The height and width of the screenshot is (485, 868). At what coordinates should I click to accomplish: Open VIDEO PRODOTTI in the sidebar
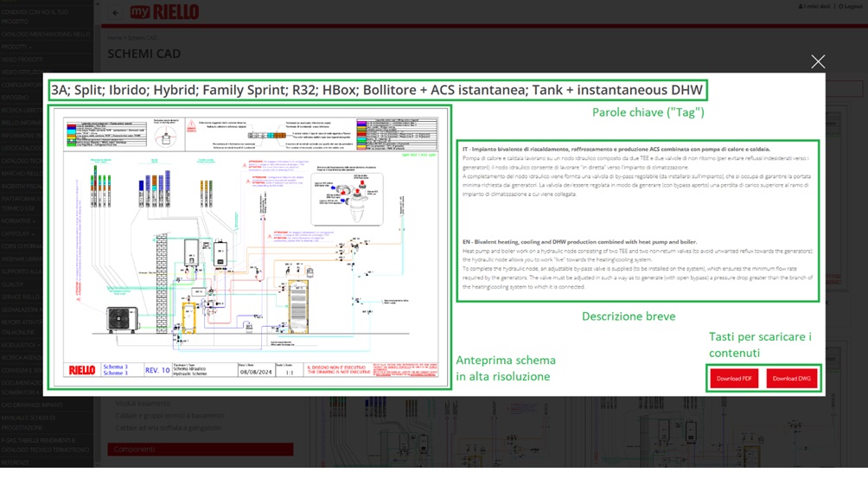click(x=22, y=60)
